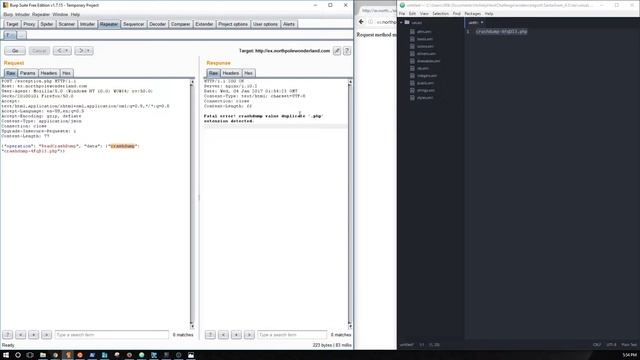Open the Burp menu

pyautogui.click(x=8, y=14)
